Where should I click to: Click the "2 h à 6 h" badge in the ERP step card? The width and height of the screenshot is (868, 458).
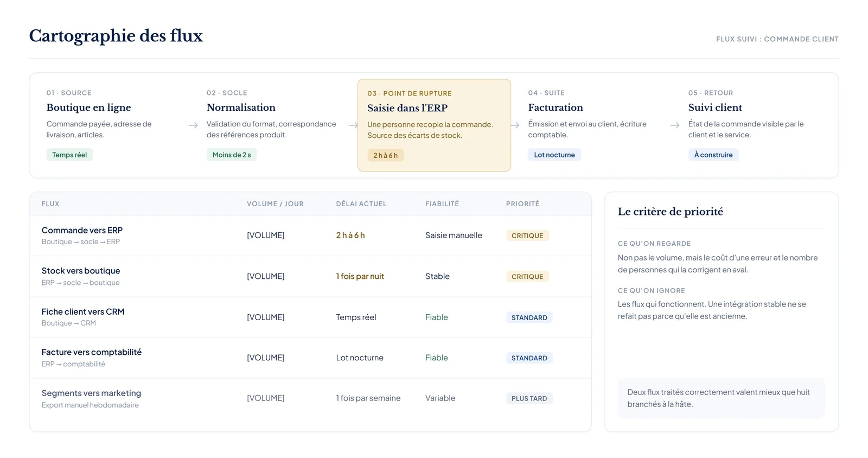pos(386,155)
